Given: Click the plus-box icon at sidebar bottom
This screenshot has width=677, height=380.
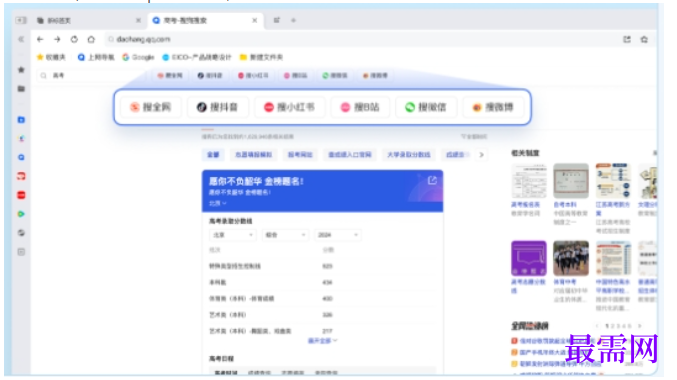Looking at the screenshot, I should tap(21, 252).
